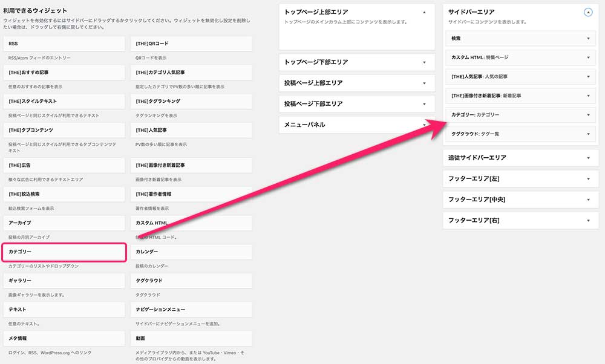Click the arrow icon on トップページ下部エリア

[x=424, y=62]
